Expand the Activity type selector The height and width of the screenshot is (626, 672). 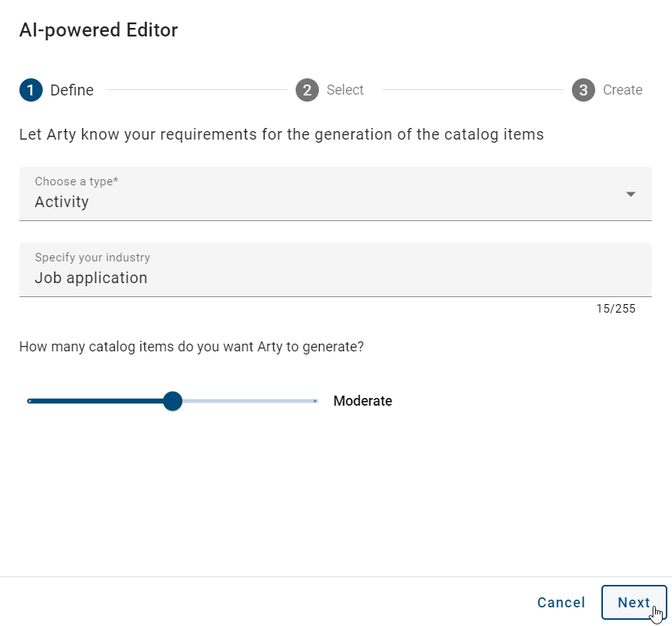[x=334, y=202]
